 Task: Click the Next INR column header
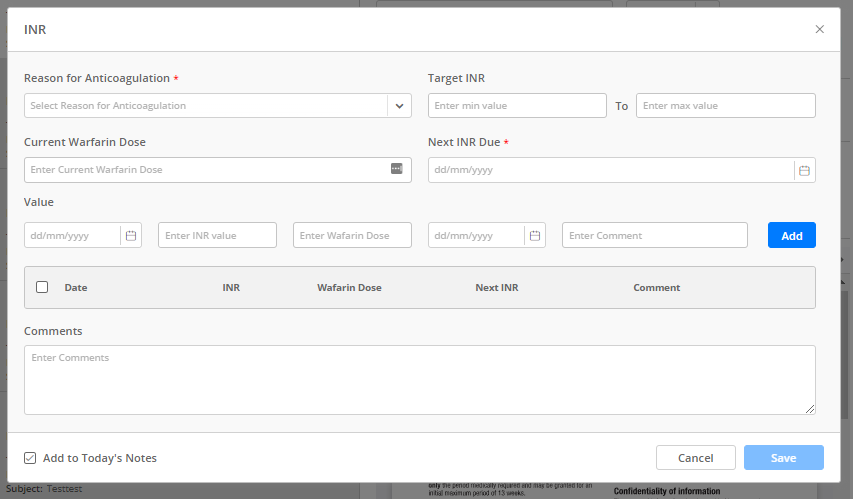click(497, 287)
